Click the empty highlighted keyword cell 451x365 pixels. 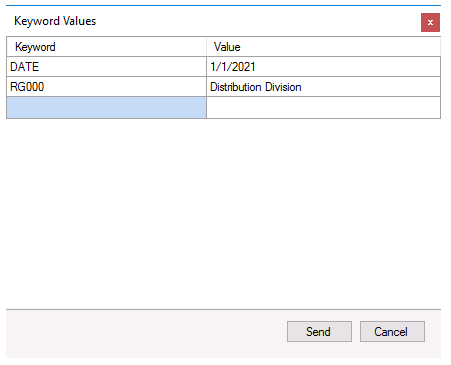tap(106, 107)
